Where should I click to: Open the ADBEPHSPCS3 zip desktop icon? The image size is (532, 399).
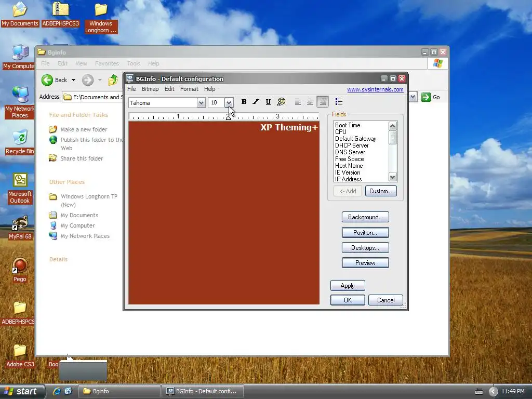60,14
